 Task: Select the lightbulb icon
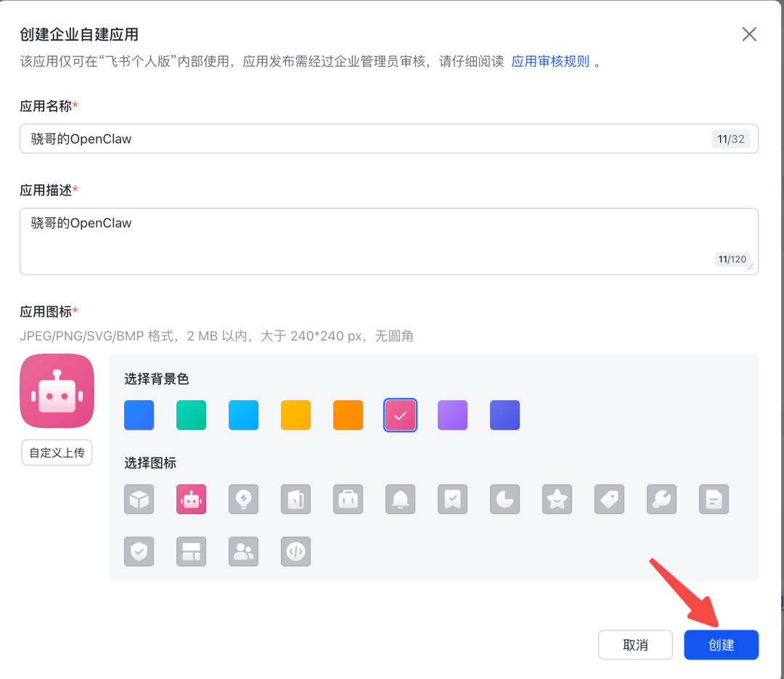click(x=243, y=499)
